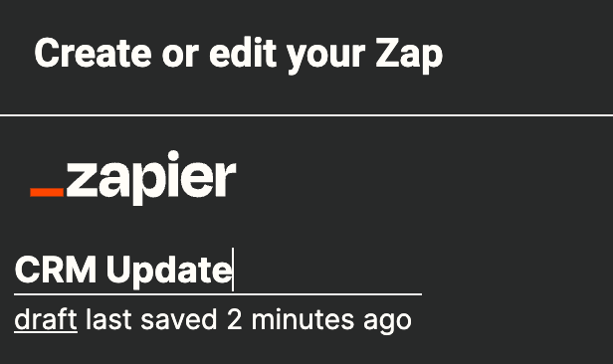Click the horizontal divider below the heading
613x364 pixels.
[306, 115]
